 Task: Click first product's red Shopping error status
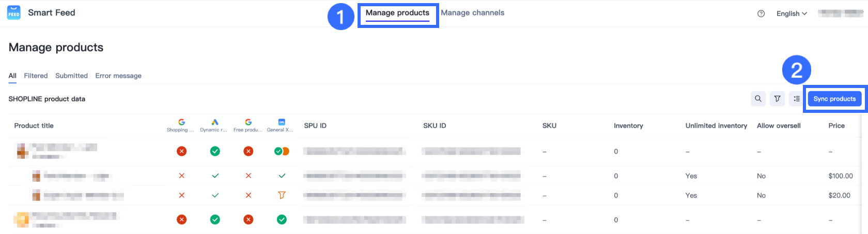click(181, 151)
